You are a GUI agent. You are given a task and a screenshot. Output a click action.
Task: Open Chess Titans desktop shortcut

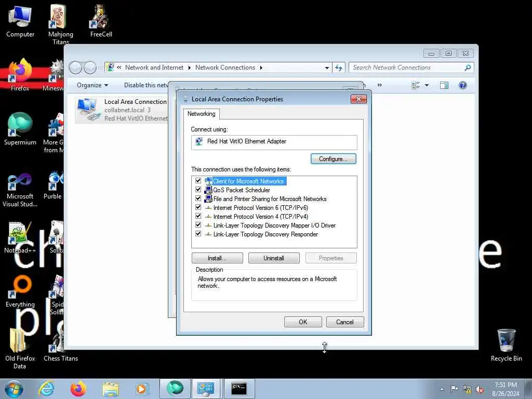pyautogui.click(x=60, y=345)
